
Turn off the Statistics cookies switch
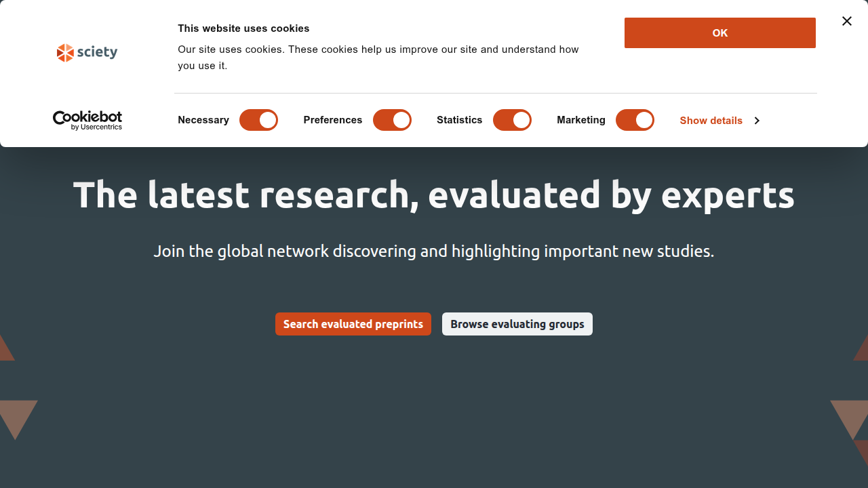click(512, 120)
